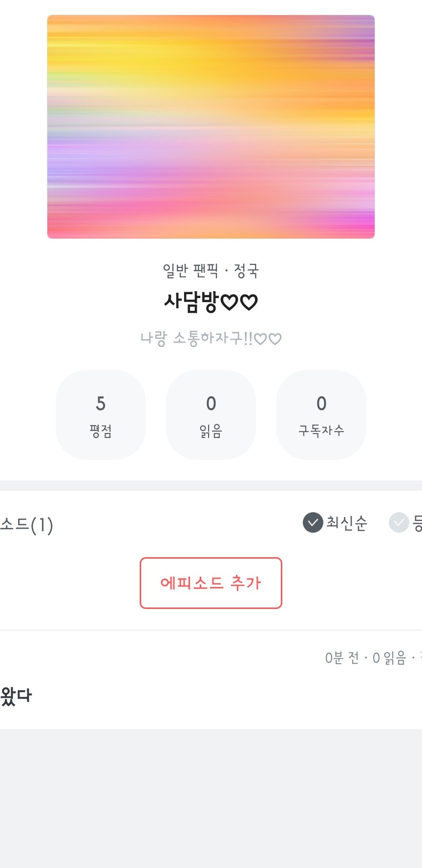Click the 0 읽음 text in episode row

(x=389, y=658)
